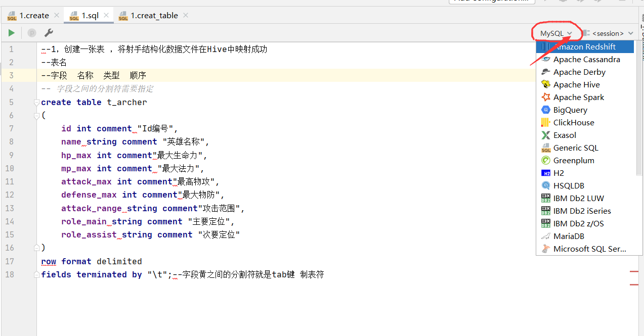Select HSQLDB dialect
This screenshot has height=336, width=644.
coord(585,185)
